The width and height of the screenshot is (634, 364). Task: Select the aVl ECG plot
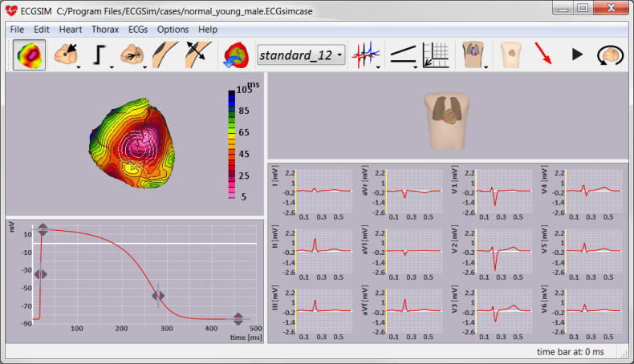[413, 251]
